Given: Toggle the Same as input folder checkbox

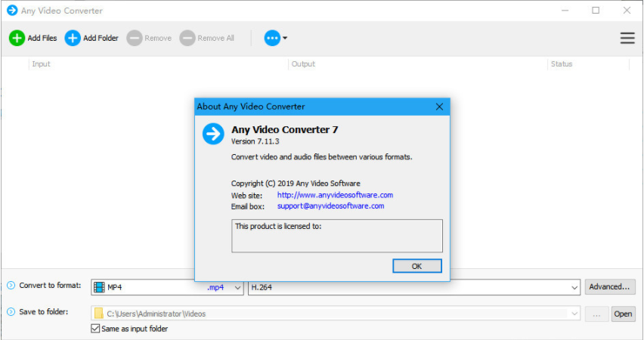Looking at the screenshot, I should point(95,329).
